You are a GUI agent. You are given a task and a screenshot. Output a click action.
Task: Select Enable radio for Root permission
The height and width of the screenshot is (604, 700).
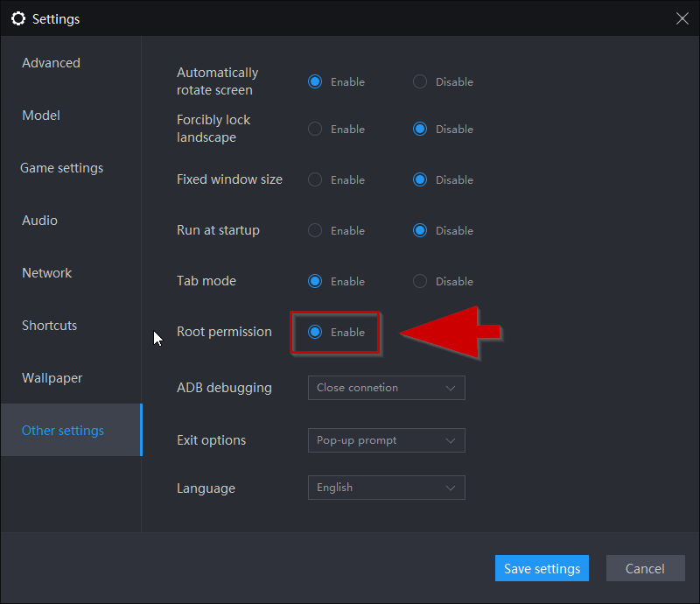(x=315, y=332)
